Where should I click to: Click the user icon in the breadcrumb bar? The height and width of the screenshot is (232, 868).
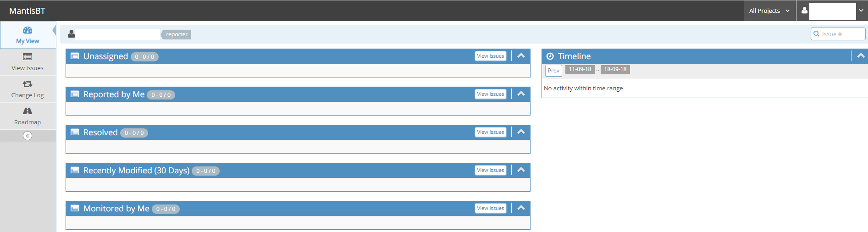tap(71, 34)
